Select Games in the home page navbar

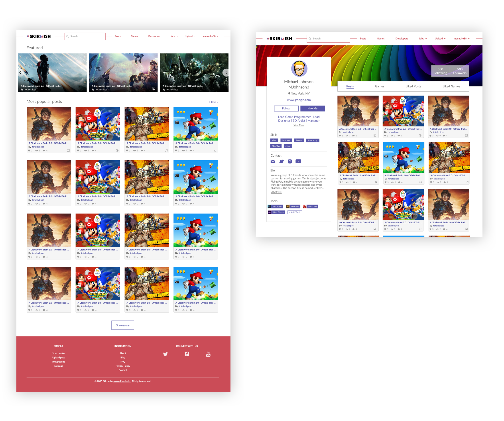[x=134, y=36]
